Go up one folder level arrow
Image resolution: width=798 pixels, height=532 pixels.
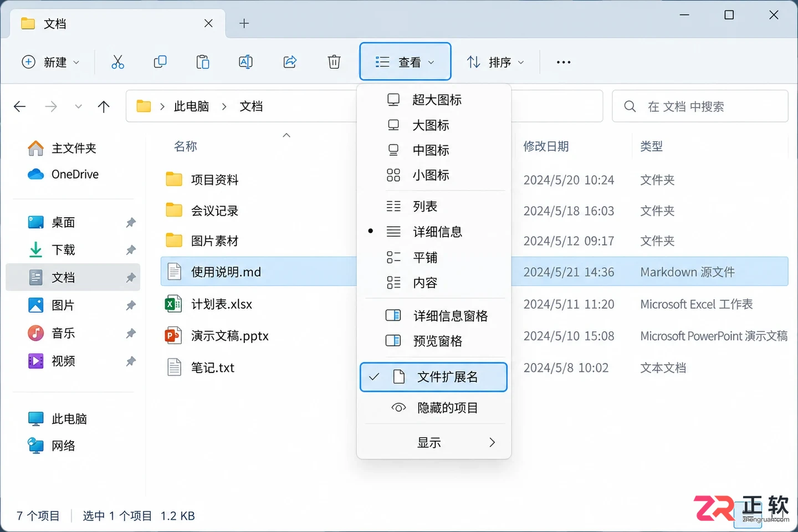pyautogui.click(x=104, y=106)
